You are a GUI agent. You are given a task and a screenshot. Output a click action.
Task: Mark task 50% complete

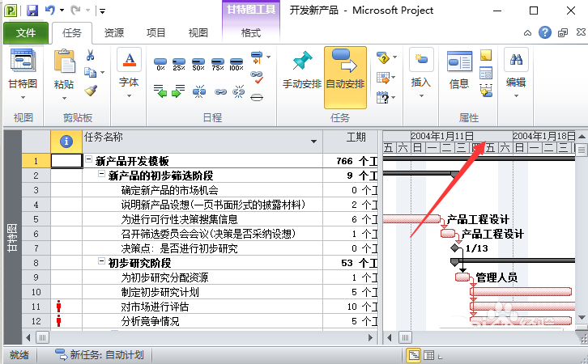click(198, 64)
